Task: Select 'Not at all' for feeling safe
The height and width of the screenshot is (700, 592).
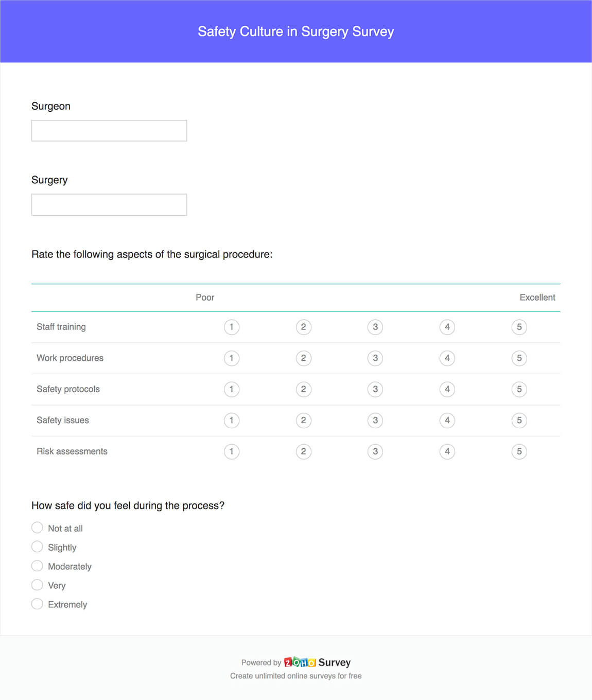Action: click(x=37, y=528)
